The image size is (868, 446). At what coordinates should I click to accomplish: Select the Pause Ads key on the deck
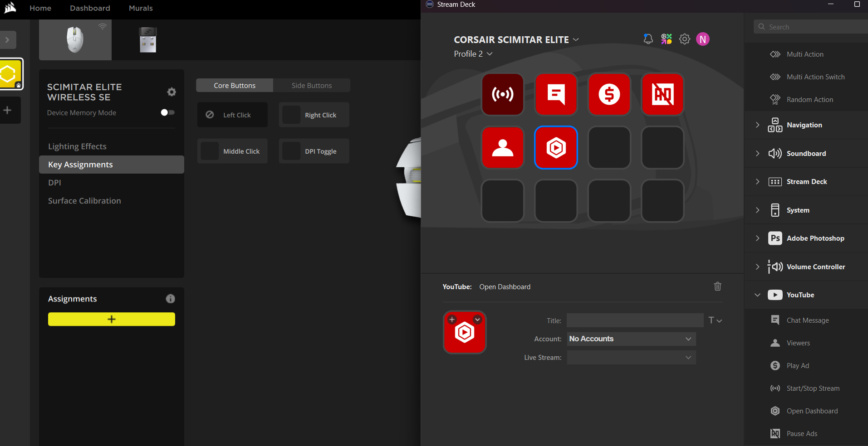[x=662, y=94]
